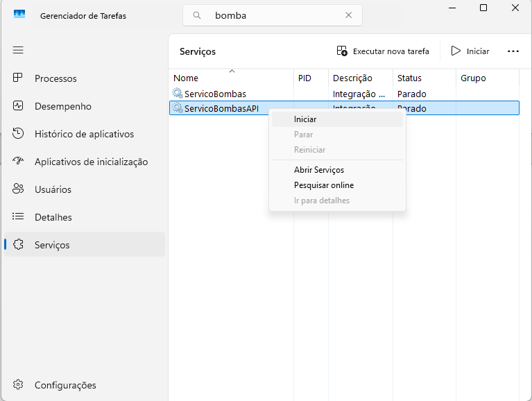
Task: Click the ServicoBombasAPI gear icon
Action: click(178, 108)
